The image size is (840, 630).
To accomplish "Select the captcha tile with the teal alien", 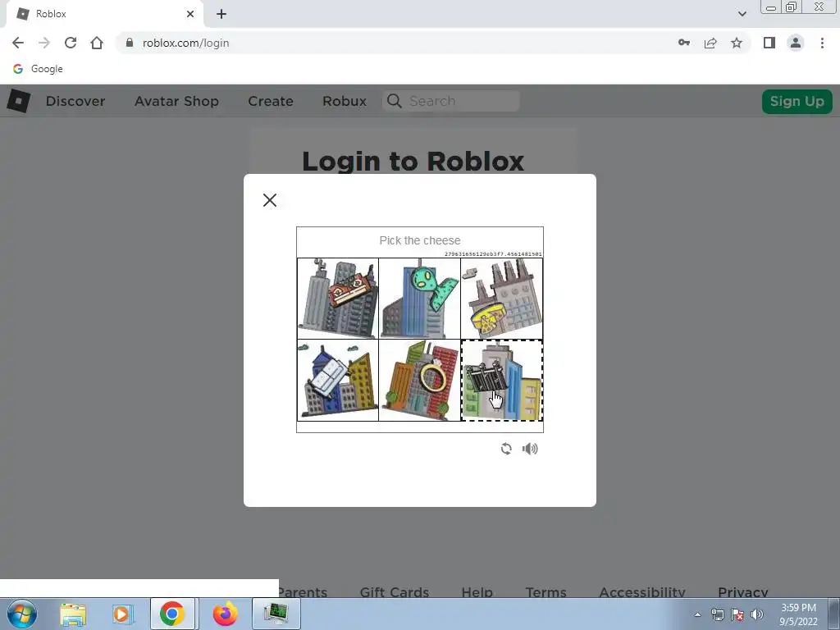I will pyautogui.click(x=420, y=299).
